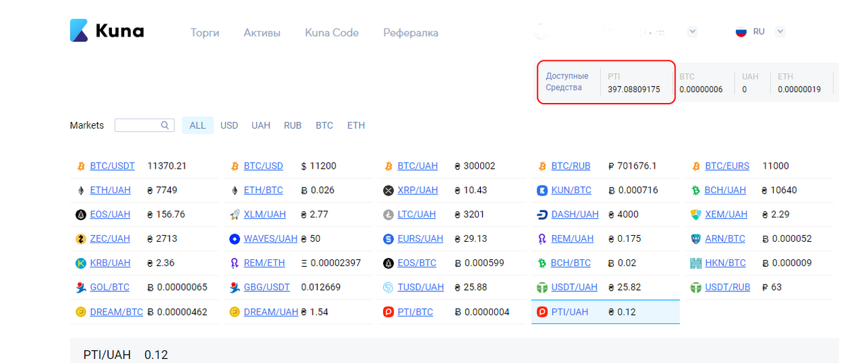Click the PTI/UAH 0.12 heading text
The image size is (868, 363).
pos(125,355)
